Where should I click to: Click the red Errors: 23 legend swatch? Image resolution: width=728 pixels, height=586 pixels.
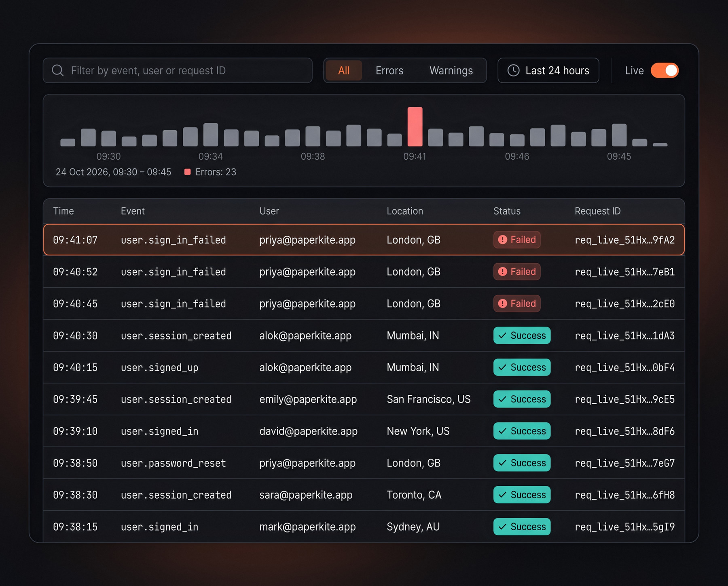click(x=187, y=172)
